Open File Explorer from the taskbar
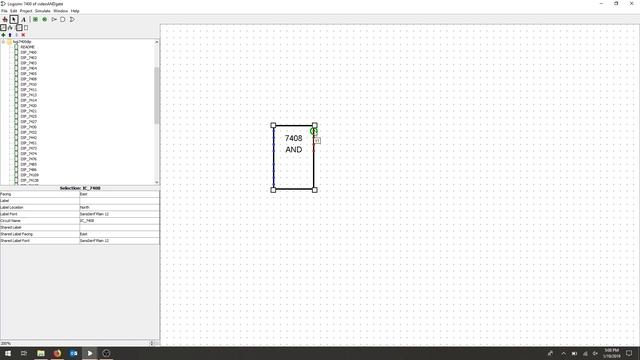 [x=41, y=353]
